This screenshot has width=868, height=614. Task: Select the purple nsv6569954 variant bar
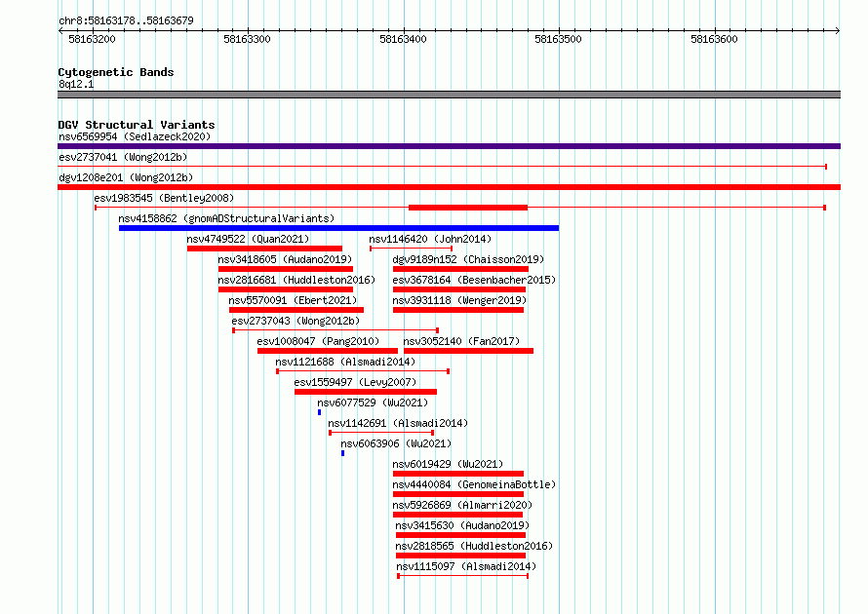(449, 146)
